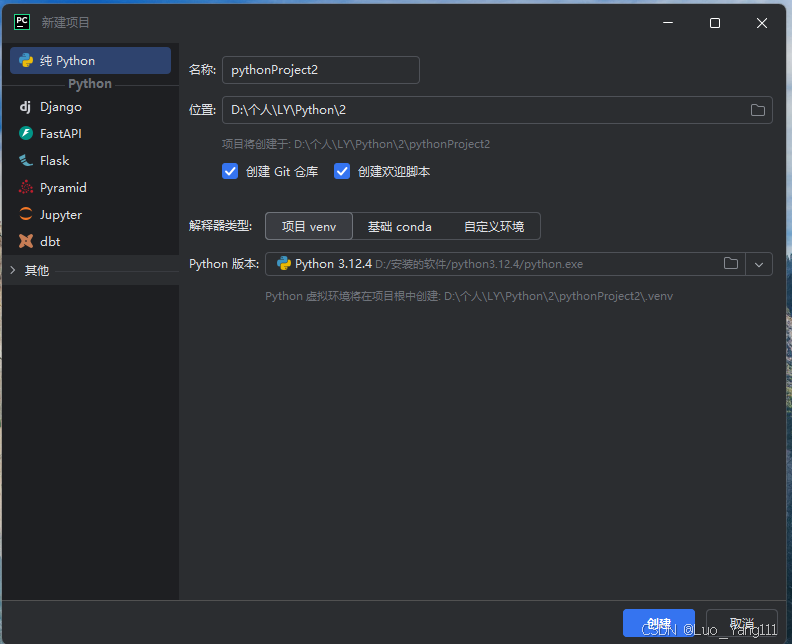This screenshot has height=644, width=792.
Task: Click the Pyramid red icon
Action: pyautogui.click(x=26, y=187)
